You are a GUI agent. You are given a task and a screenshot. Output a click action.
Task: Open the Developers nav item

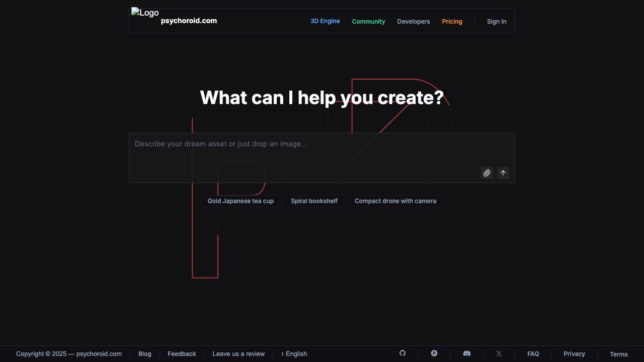pos(413,22)
